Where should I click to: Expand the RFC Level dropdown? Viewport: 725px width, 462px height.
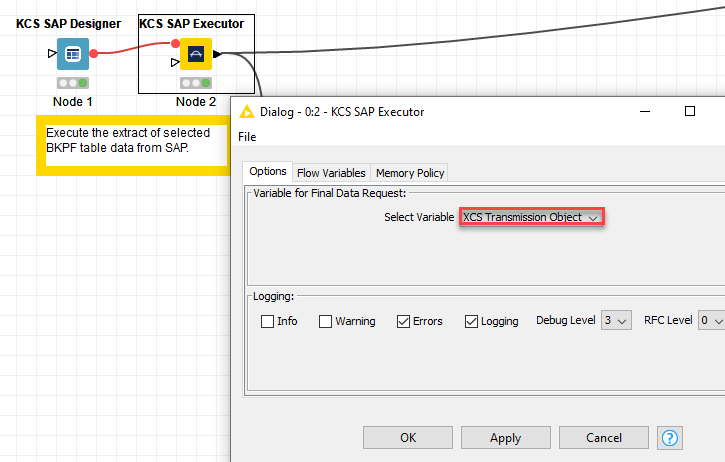click(710, 320)
